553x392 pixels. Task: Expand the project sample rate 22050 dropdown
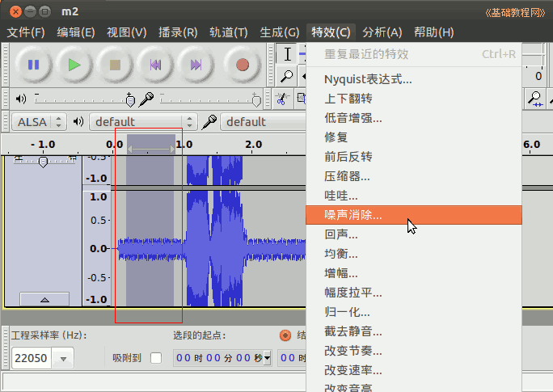click(x=63, y=358)
